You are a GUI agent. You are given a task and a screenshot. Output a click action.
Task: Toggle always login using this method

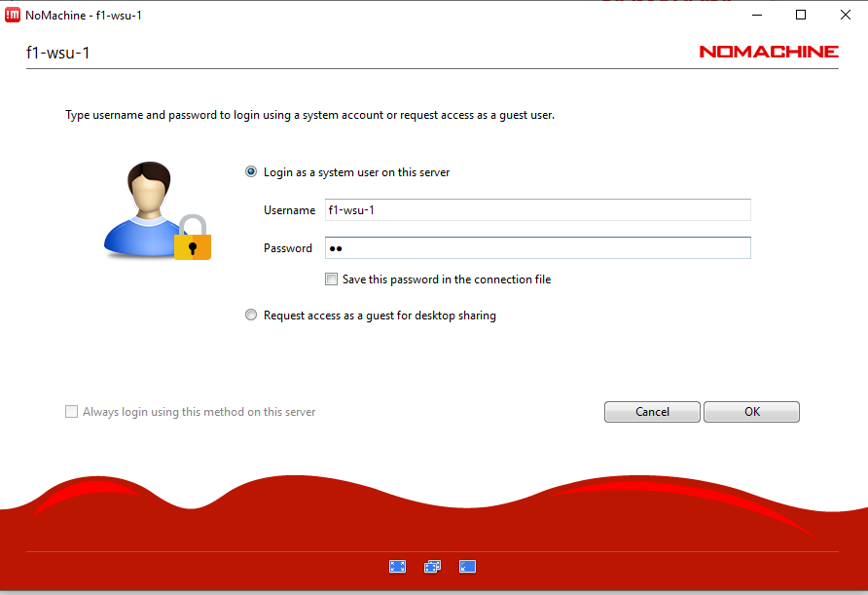(x=71, y=411)
